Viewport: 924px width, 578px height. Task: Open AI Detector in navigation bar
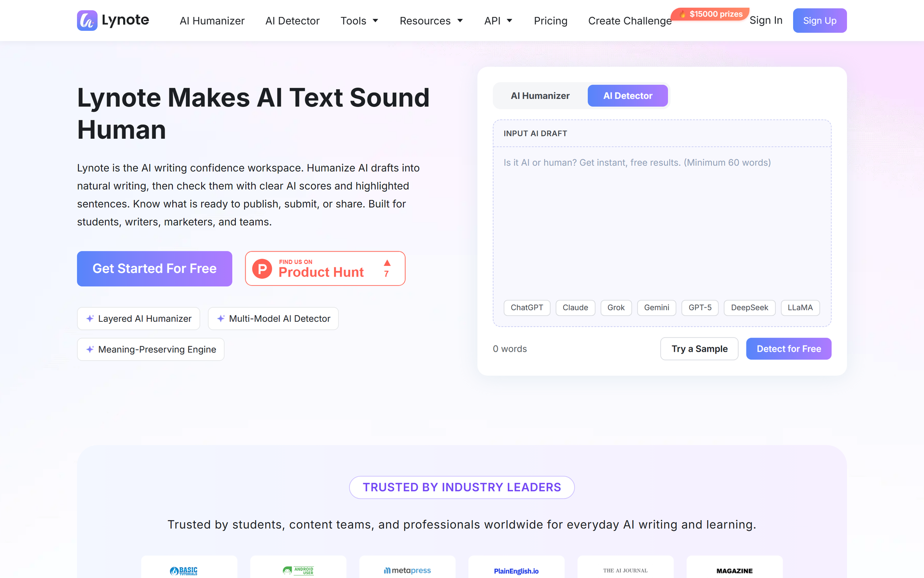point(292,21)
